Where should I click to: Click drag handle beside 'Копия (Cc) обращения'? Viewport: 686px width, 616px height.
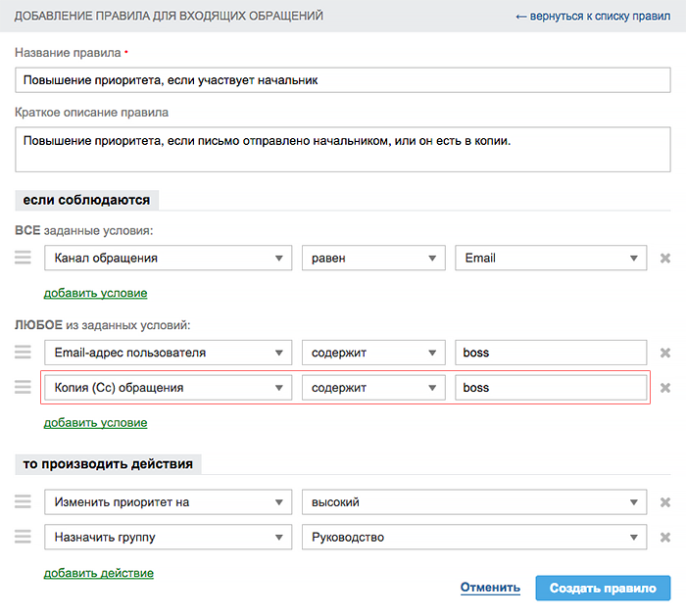coord(23,387)
